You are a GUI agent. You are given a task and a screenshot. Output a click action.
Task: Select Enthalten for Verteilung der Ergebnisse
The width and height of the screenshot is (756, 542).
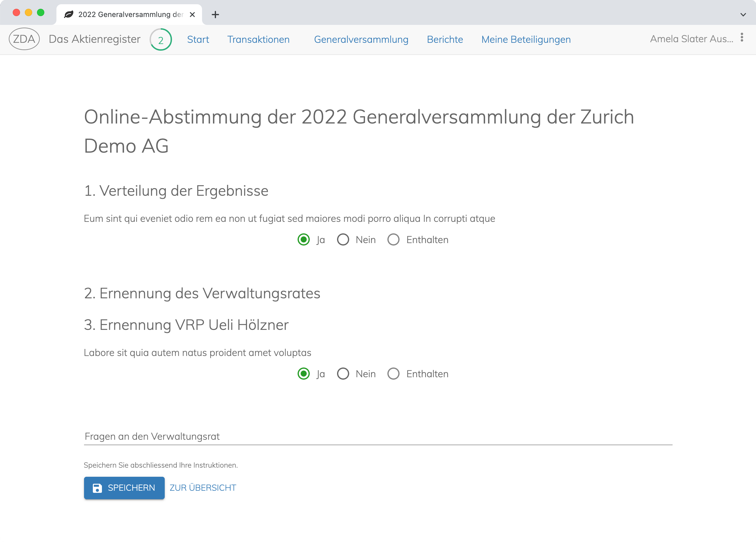tap(393, 239)
